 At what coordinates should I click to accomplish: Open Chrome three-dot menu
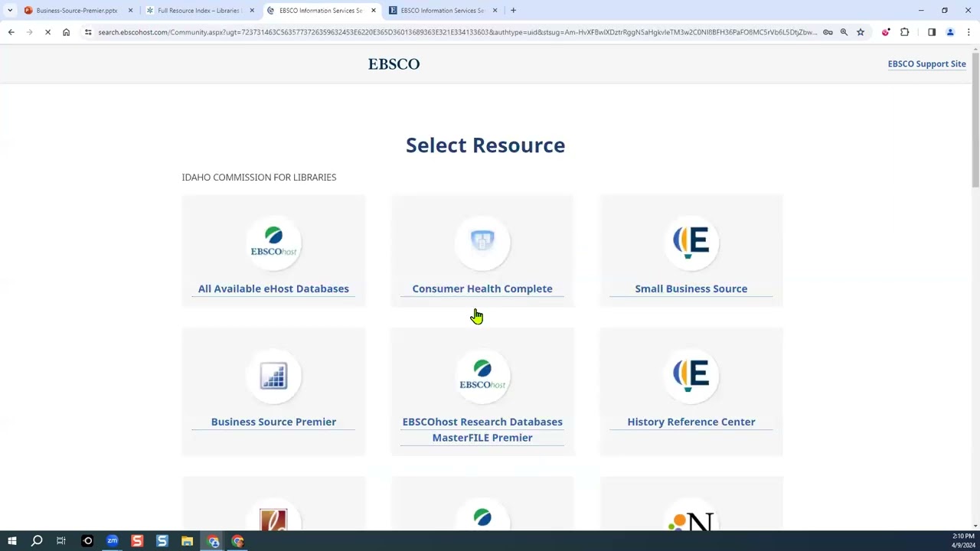[x=969, y=32]
